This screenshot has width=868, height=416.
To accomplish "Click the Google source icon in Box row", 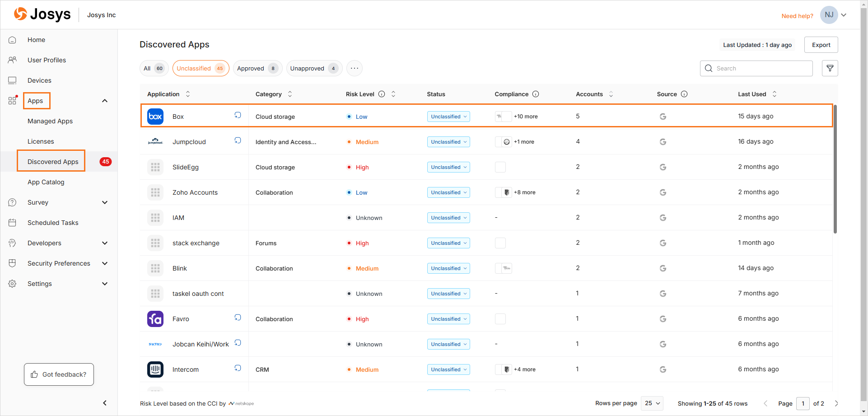I will point(663,117).
